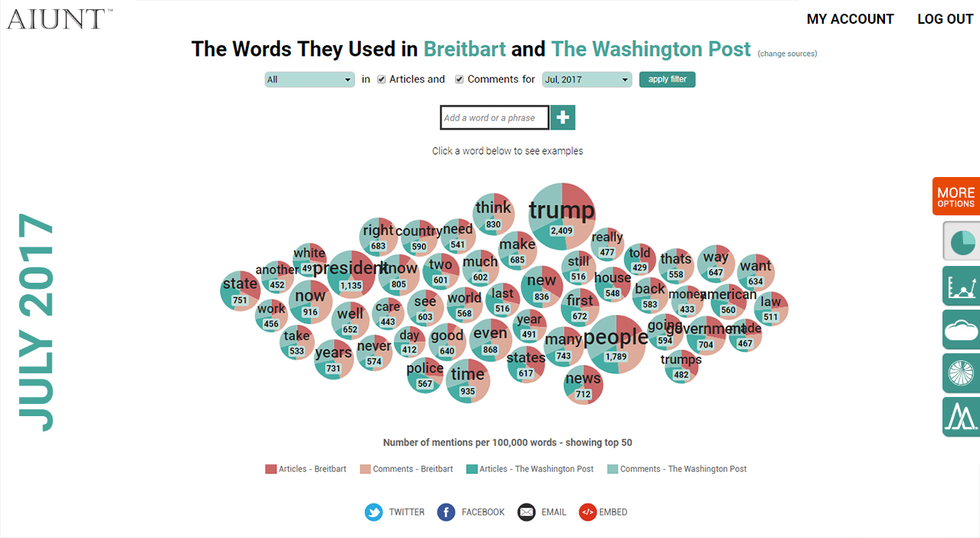Toggle the Comments checkbox
Image resolution: width=980 pixels, height=538 pixels.
[x=460, y=79]
